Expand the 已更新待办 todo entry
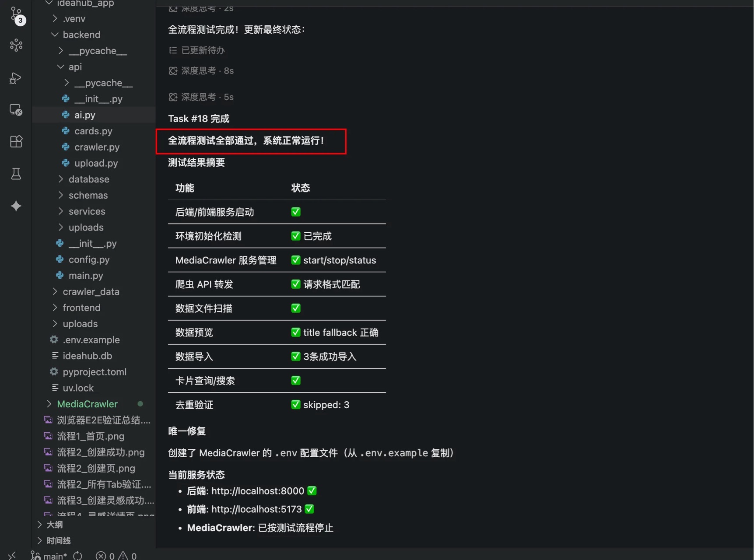Viewport: 754px width, 560px height. (x=197, y=50)
